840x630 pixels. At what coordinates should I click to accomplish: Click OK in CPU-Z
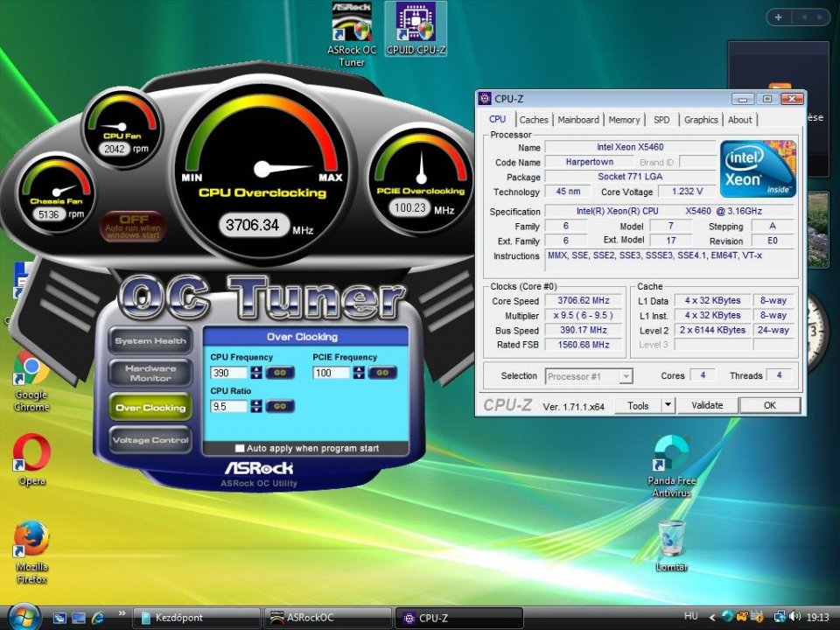tap(770, 405)
